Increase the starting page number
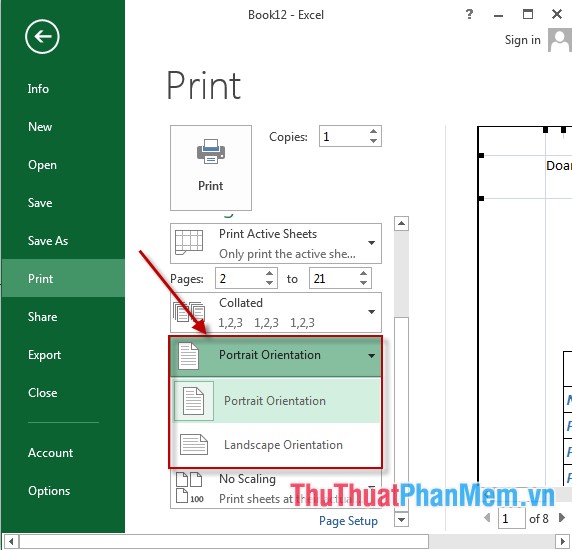The image size is (572, 550). point(270,274)
